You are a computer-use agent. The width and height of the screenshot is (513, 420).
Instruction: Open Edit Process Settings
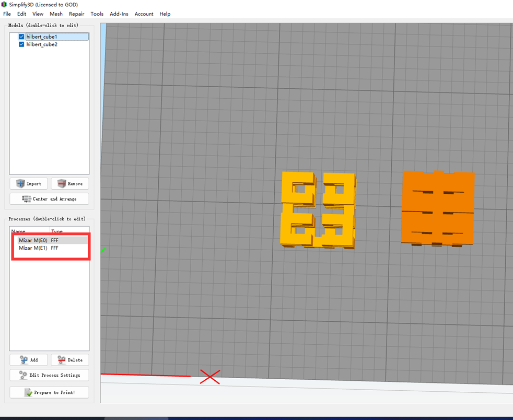pos(49,375)
